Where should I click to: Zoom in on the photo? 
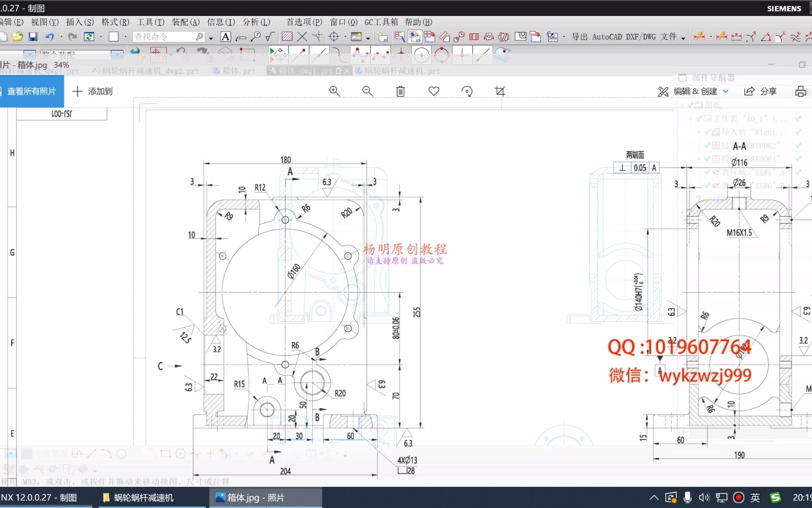pyautogui.click(x=335, y=91)
